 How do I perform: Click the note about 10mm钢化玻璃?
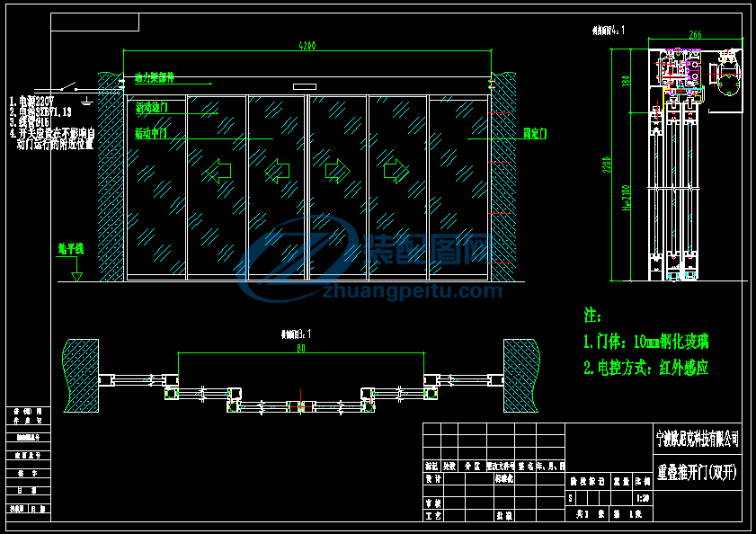[646, 342]
